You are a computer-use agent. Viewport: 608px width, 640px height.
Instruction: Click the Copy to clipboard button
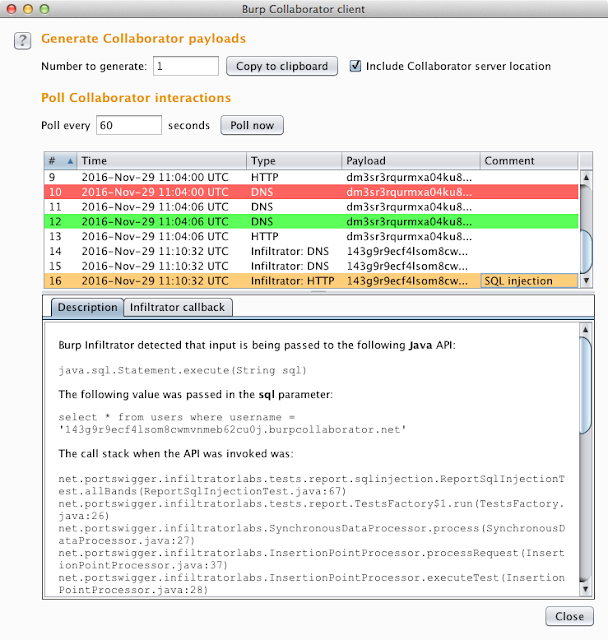(x=282, y=66)
